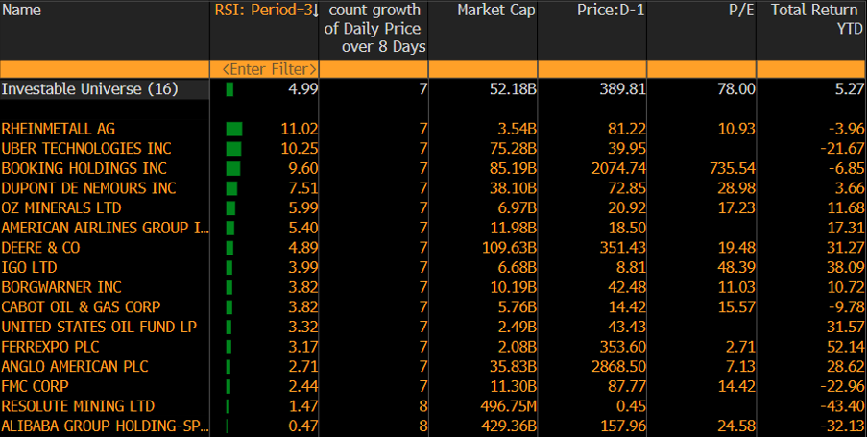Screen dimensions: 868x438
Task: Select ALIBABA GROUP HOLDING-SP row name
Action: [x=106, y=426]
